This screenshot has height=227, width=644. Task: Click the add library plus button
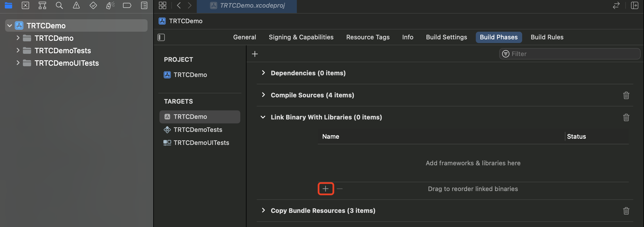coord(326,189)
